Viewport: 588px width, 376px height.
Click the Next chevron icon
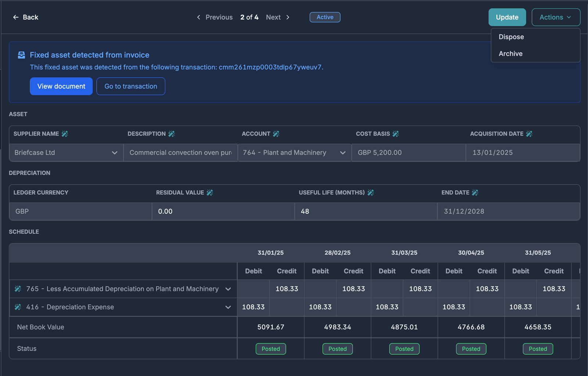click(x=288, y=17)
